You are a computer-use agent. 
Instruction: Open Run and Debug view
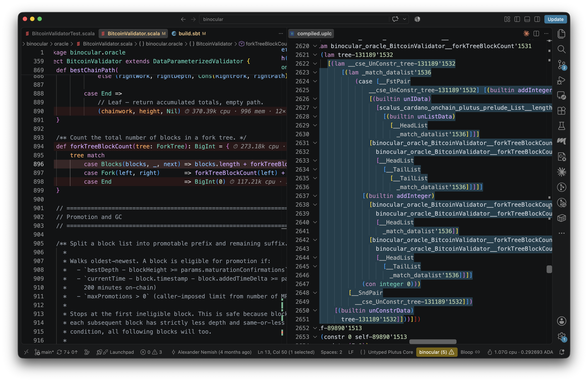[x=561, y=80]
